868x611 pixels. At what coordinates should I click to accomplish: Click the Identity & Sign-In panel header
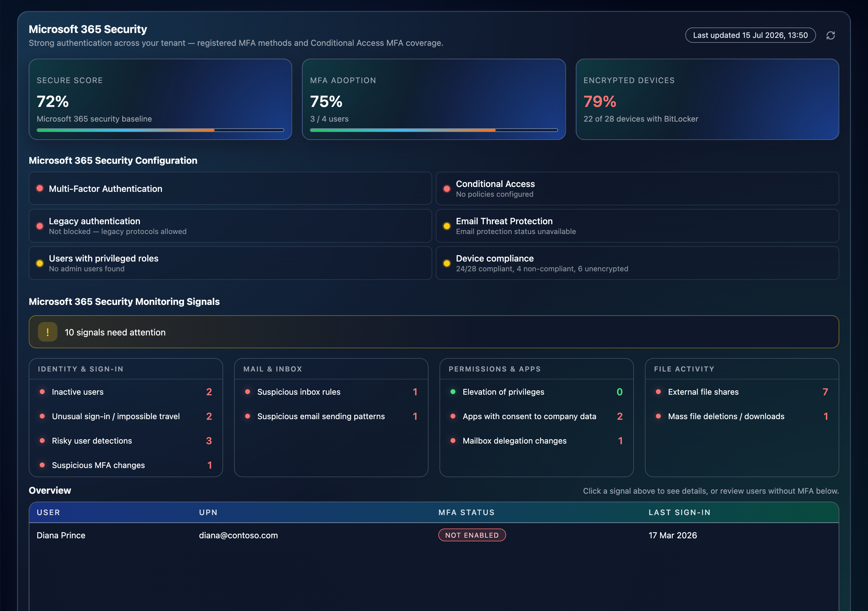pyautogui.click(x=126, y=369)
